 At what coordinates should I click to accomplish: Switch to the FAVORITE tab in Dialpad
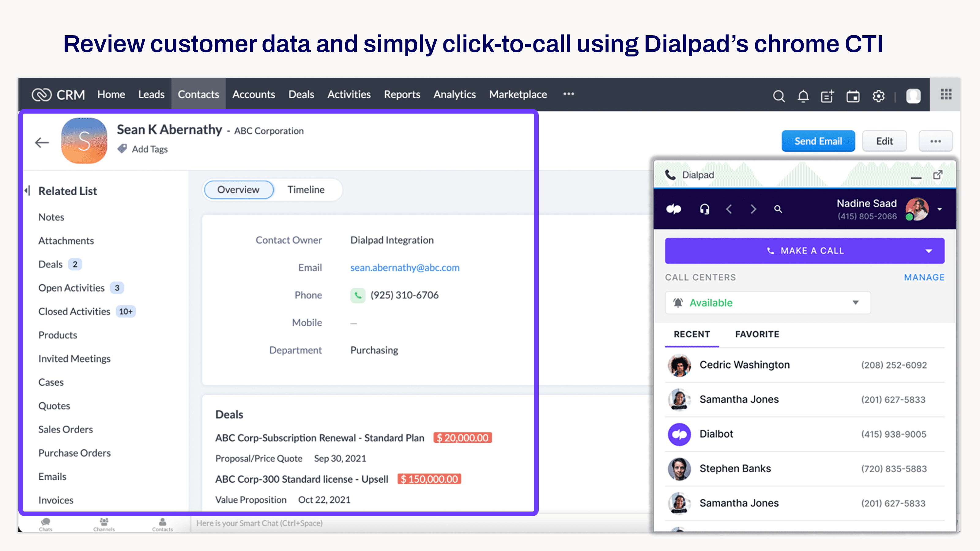[756, 334]
